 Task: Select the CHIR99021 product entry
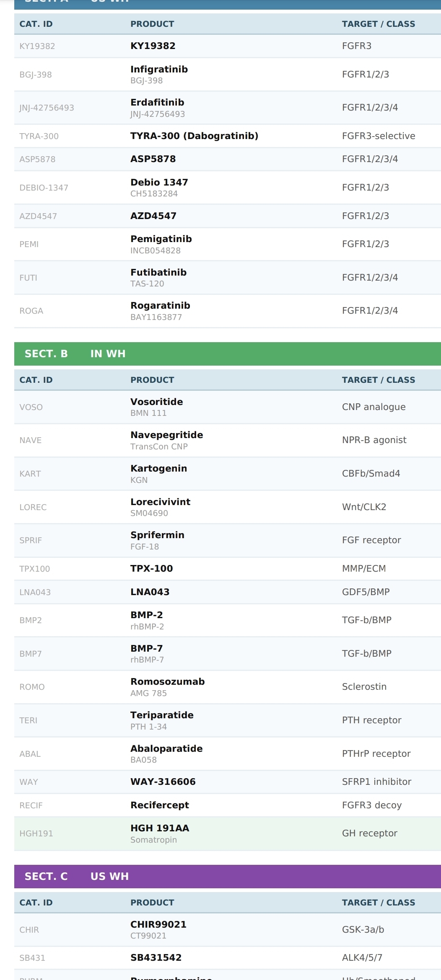228,930
